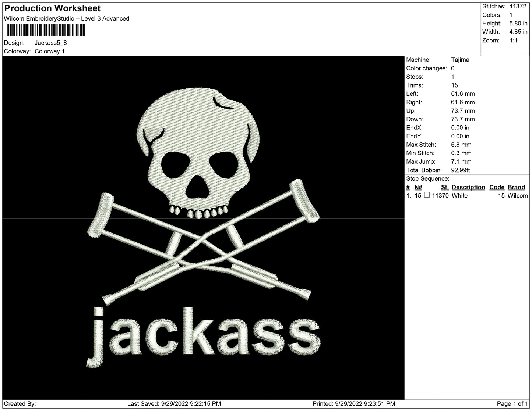
Task: Click the 'Color changes:' label
Action: click(x=427, y=68)
